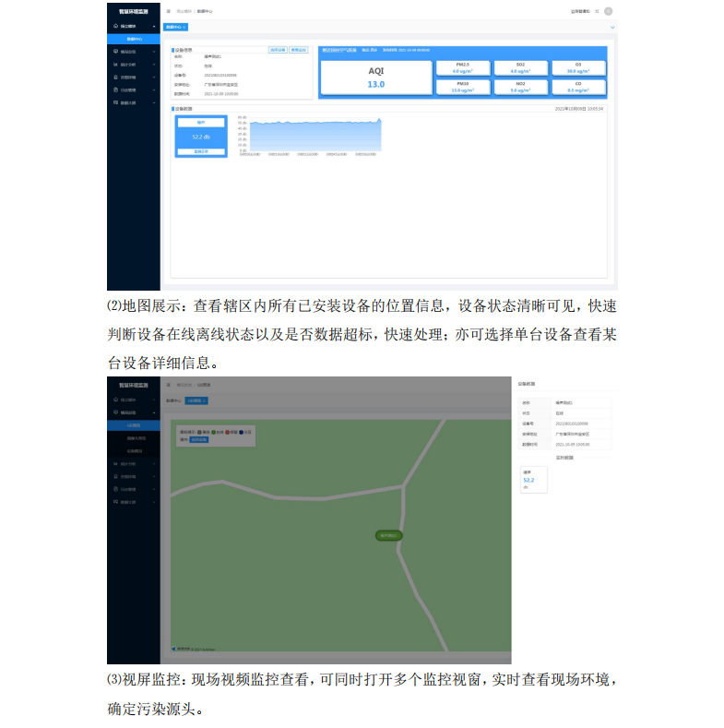Click the green device marker on map
Viewport: 724px width, 728px height.
pos(390,535)
